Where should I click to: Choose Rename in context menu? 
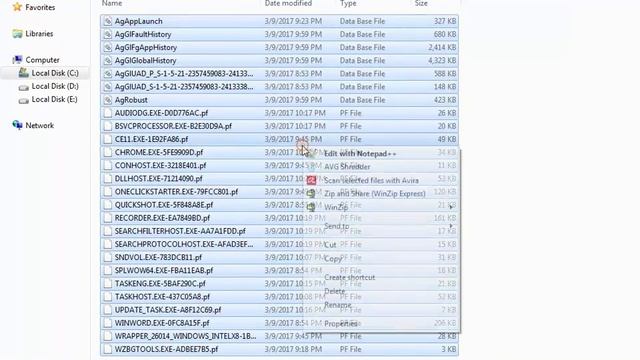coord(337,305)
